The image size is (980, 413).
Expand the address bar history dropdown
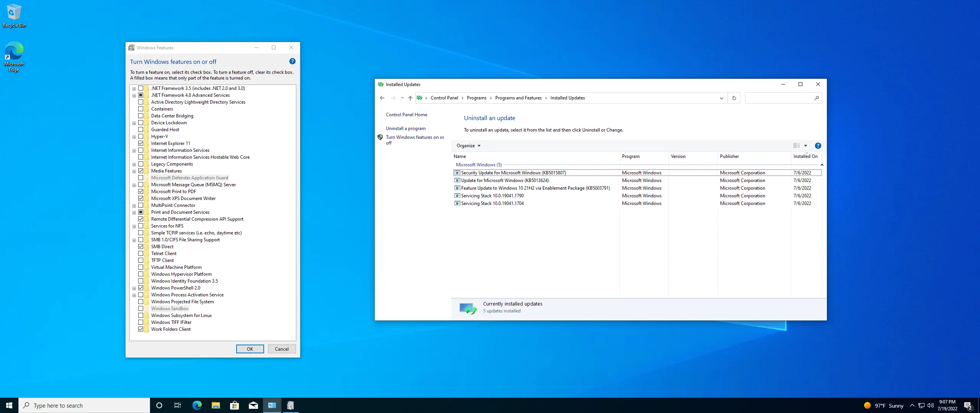pos(721,98)
